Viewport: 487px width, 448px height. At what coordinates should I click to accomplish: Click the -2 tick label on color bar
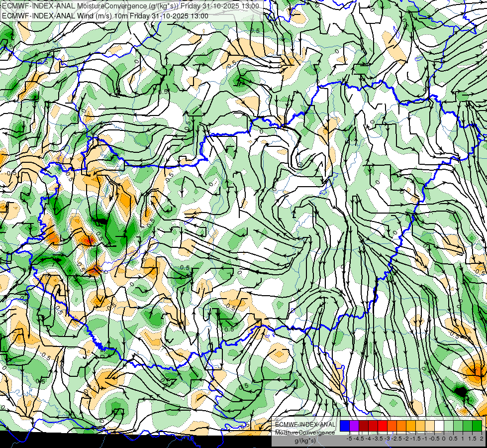[x=406, y=439]
